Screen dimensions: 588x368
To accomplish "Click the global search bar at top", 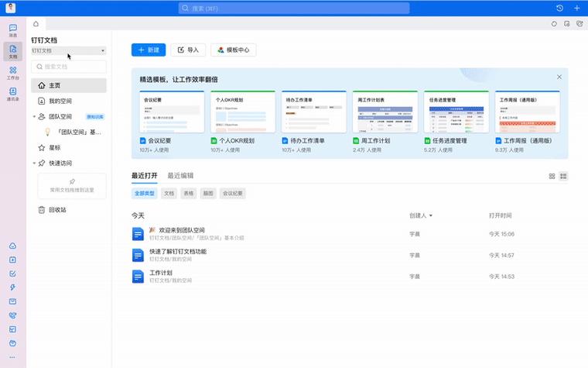I will click(294, 9).
